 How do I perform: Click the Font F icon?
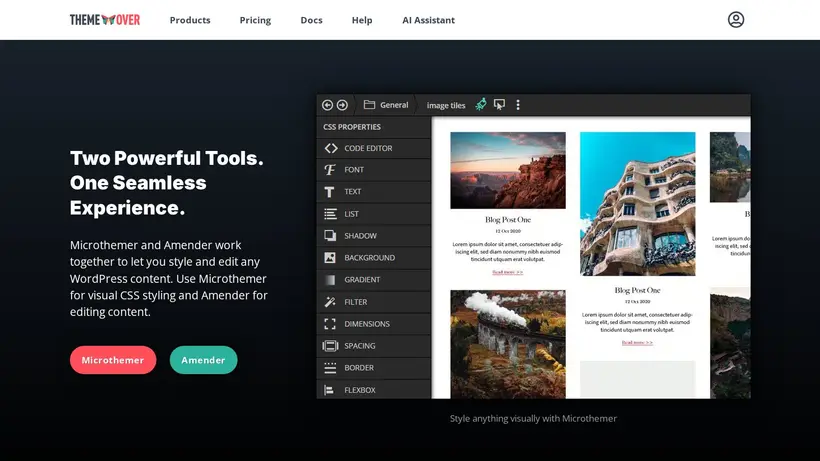click(x=329, y=170)
